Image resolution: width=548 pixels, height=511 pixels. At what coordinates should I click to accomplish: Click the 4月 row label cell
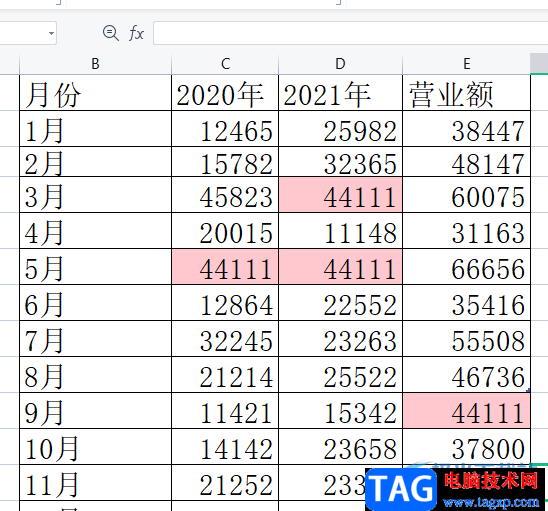pos(95,231)
